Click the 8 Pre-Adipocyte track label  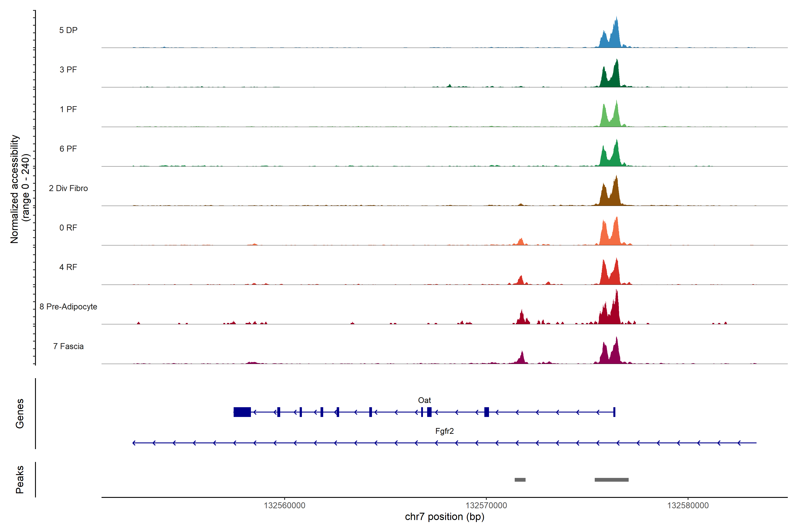coord(68,307)
